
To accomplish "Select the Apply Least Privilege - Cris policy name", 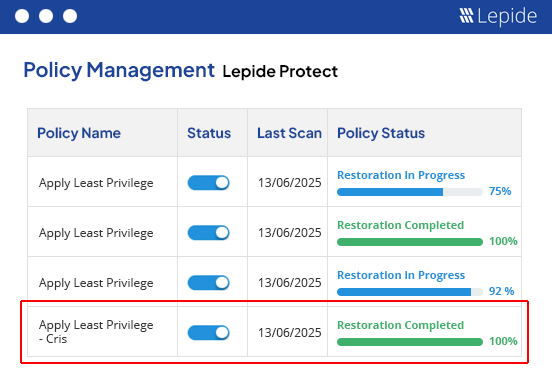I will [x=96, y=332].
